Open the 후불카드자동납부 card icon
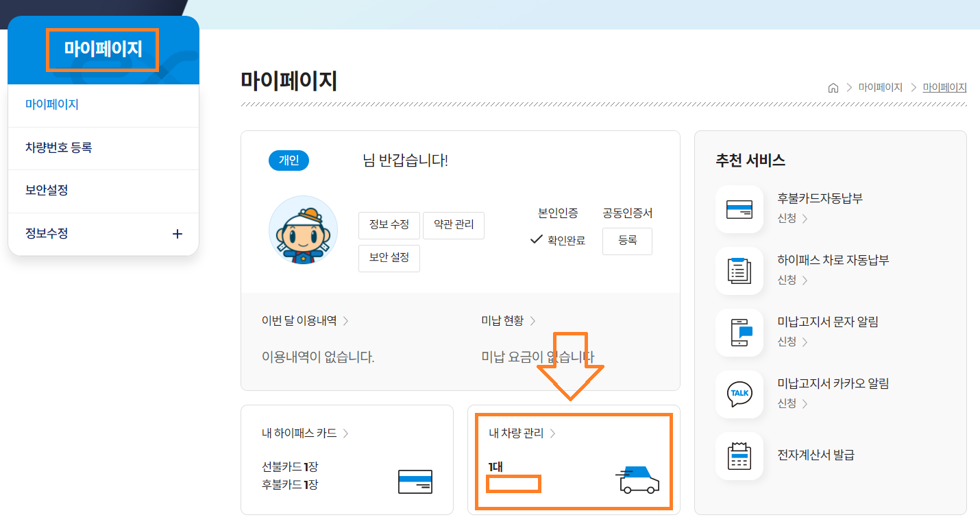The width and height of the screenshot is (980, 524). 739,209
